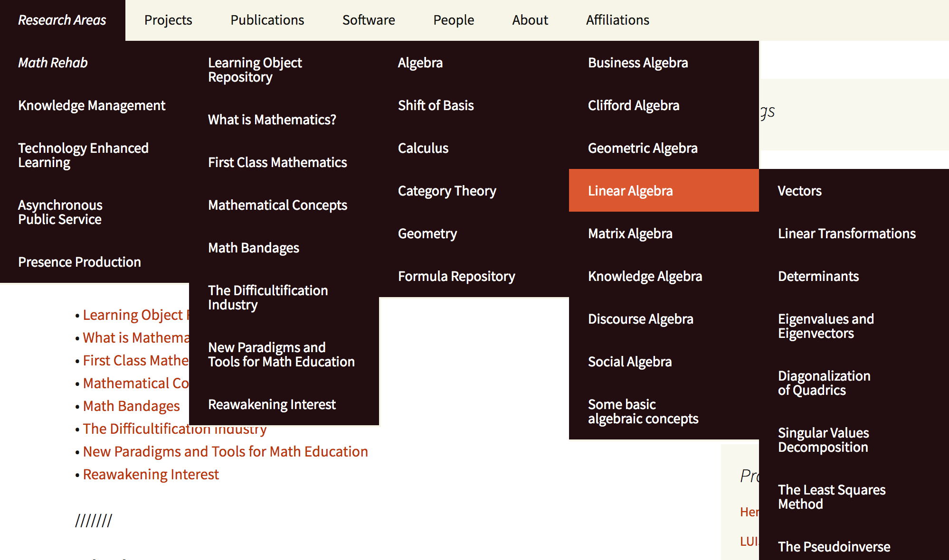Go to the Affiliations menu
Viewport: 949px width, 560px height.
coord(617,20)
